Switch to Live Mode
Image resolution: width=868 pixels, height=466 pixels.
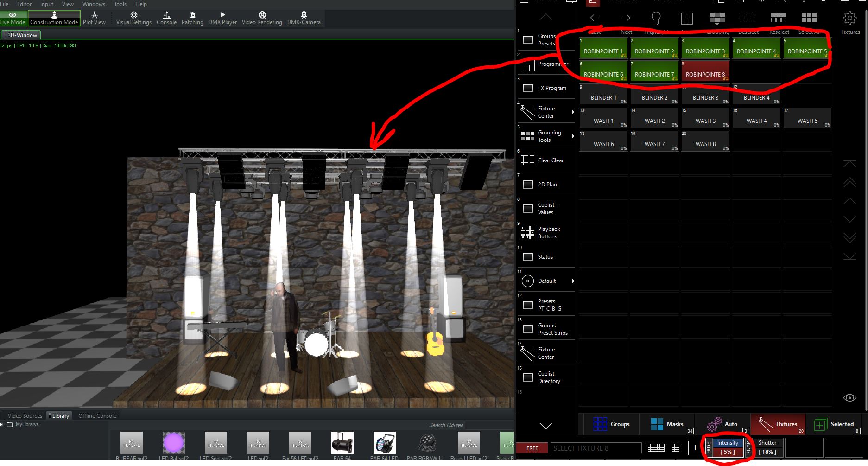tap(13, 18)
